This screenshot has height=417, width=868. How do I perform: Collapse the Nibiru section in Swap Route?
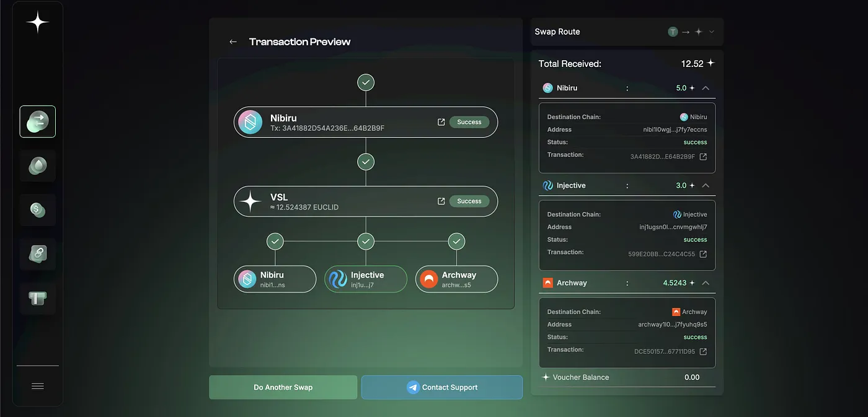pos(706,87)
